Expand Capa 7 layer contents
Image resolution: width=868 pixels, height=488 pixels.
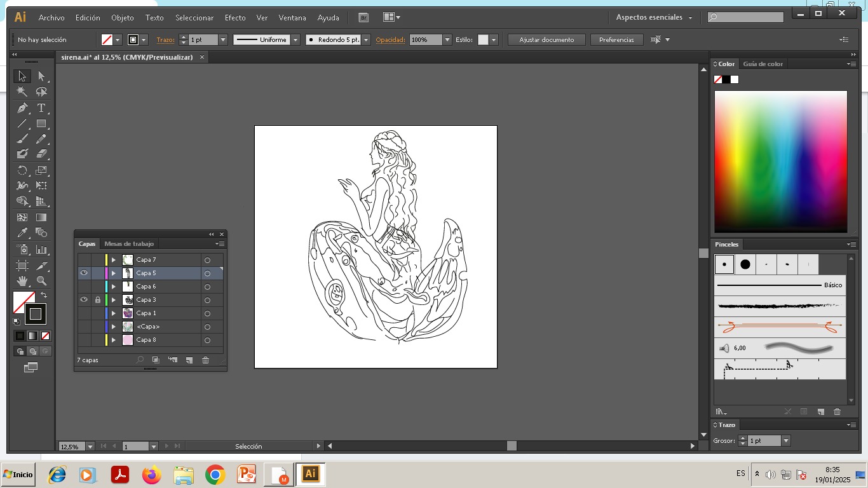114,260
